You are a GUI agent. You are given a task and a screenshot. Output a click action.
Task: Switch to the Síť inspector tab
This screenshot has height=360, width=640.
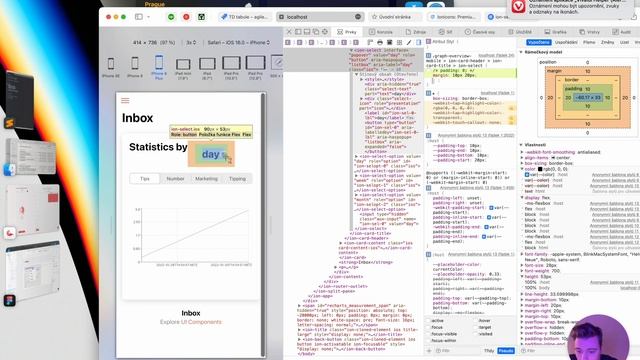click(x=445, y=32)
